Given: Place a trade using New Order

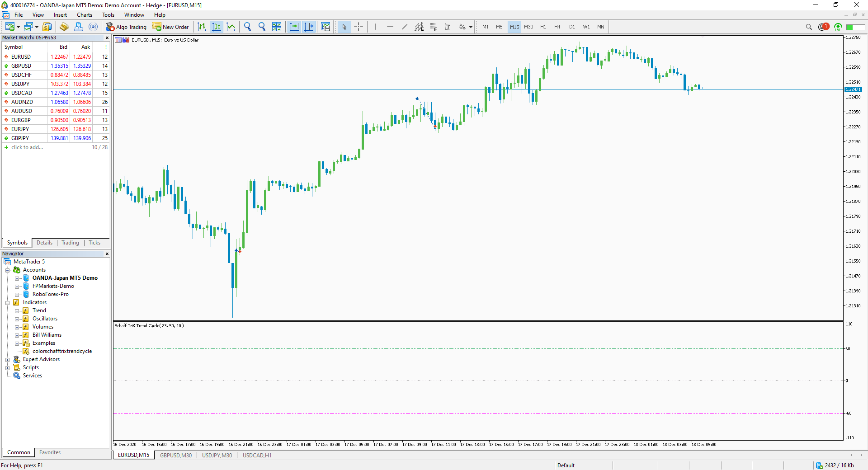Looking at the screenshot, I should [x=170, y=27].
